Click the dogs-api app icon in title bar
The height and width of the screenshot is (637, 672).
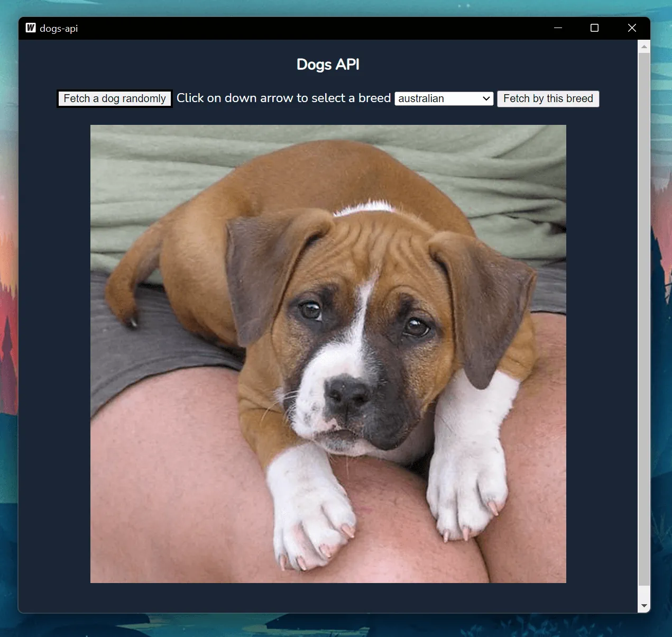[x=31, y=28]
